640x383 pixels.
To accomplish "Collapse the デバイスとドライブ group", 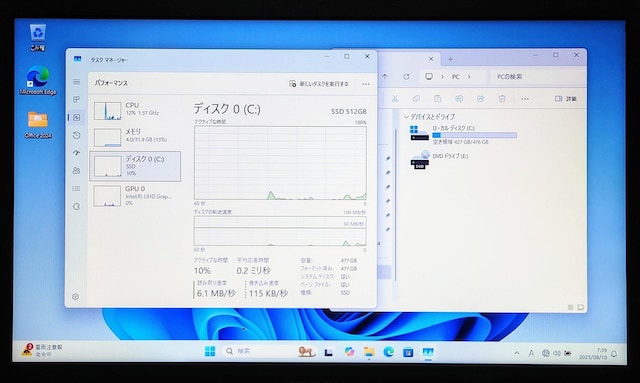I will (x=407, y=117).
